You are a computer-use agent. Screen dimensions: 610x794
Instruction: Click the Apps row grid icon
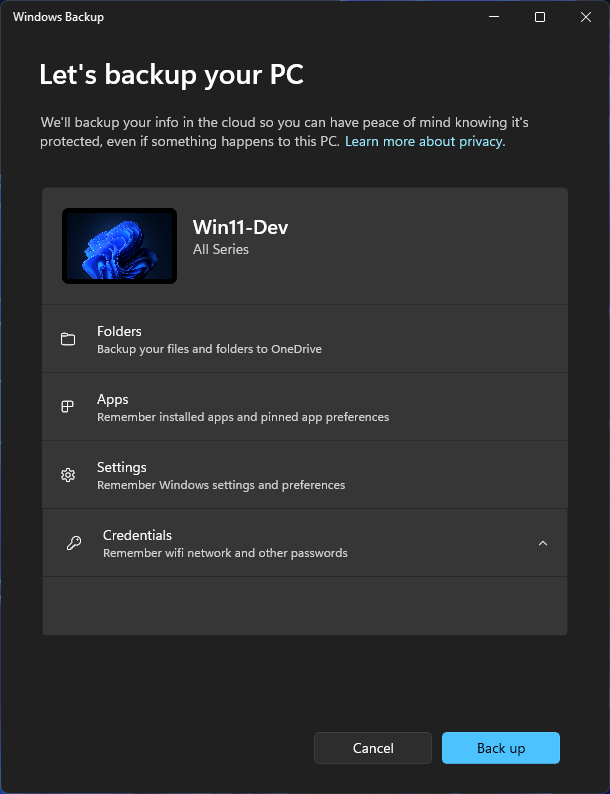(x=67, y=407)
